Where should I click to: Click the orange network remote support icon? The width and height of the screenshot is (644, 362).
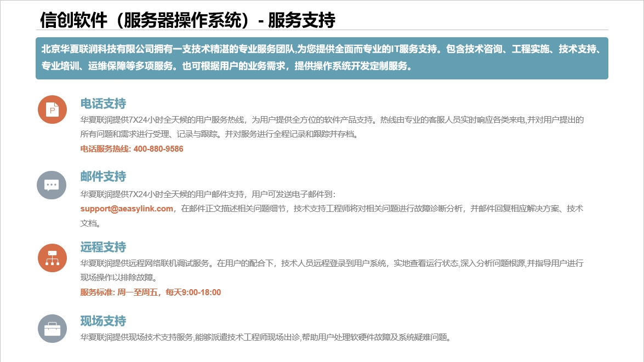click(x=52, y=258)
